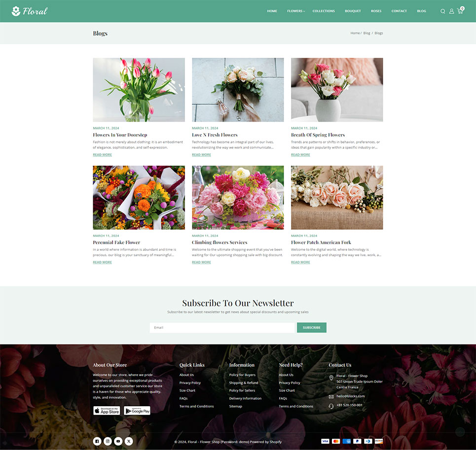Viewport: 476px width, 450px height.
Task: Open the Love N Fresh Flowers title
Action: 215,135
